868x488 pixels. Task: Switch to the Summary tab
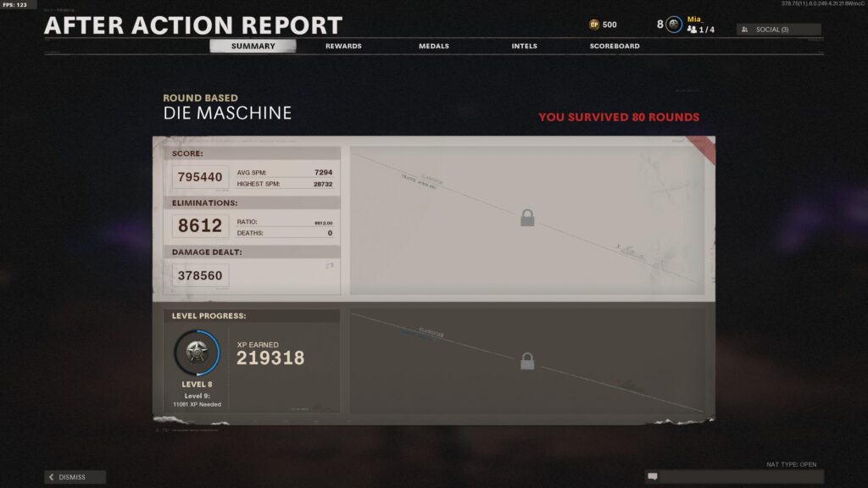[253, 46]
